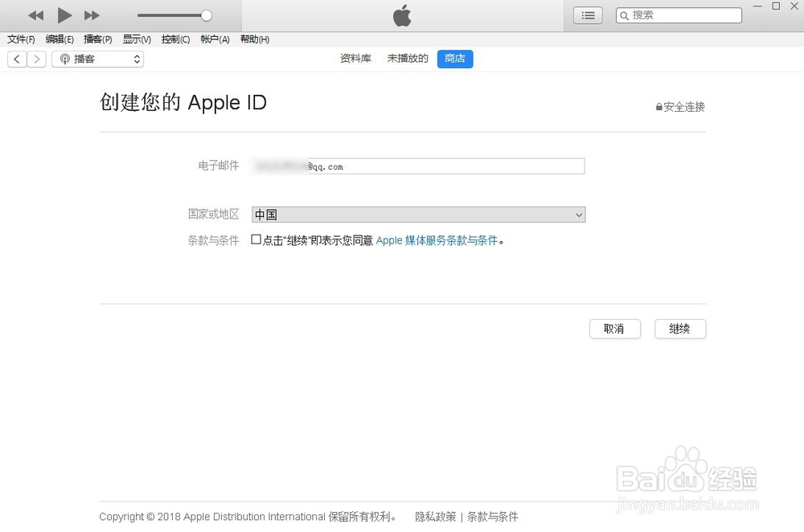The width and height of the screenshot is (804, 532).
Task: Open the 帮助(H) menu
Action: [x=255, y=39]
